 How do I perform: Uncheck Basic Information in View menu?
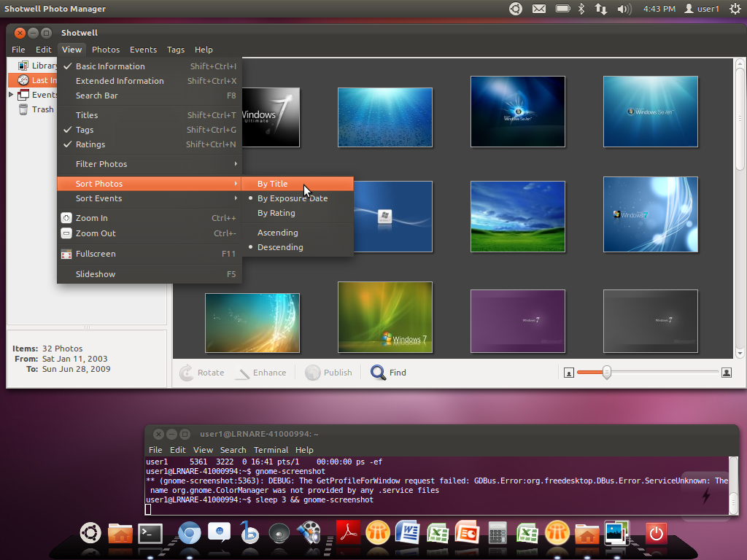coord(149,66)
